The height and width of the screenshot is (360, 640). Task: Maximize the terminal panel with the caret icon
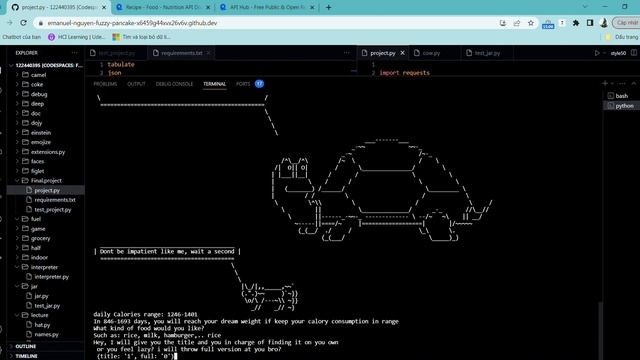(633, 83)
